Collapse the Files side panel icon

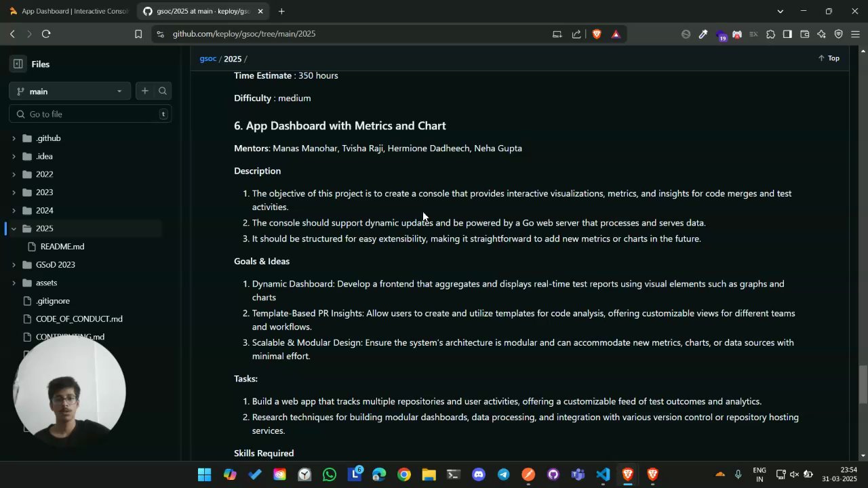coord(18,64)
